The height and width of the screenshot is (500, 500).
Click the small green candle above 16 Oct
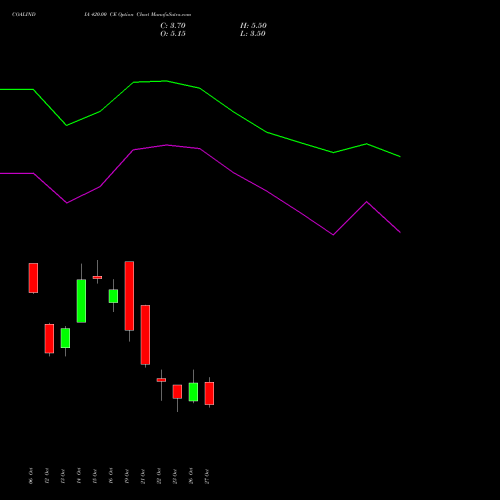tap(113, 296)
